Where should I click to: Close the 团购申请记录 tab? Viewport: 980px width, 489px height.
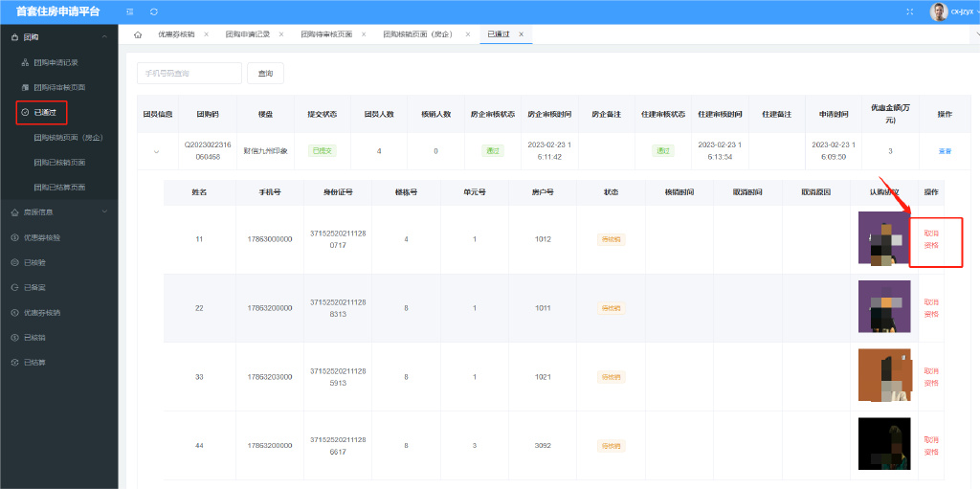click(x=282, y=34)
